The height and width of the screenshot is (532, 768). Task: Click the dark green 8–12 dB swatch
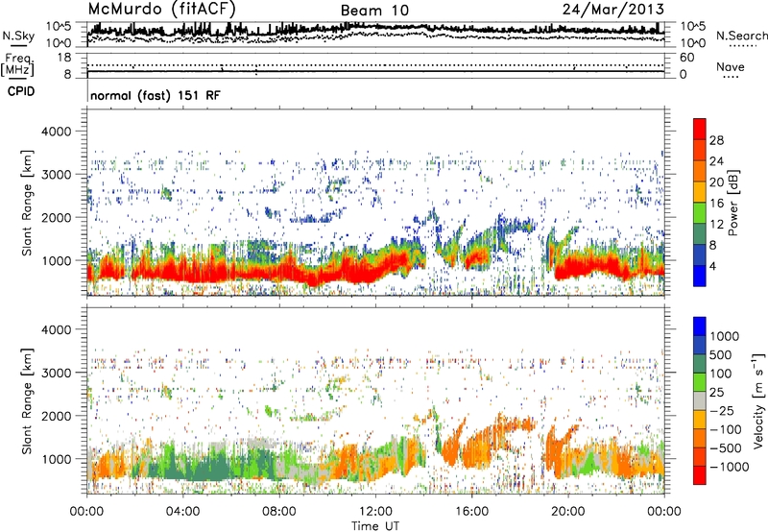[700, 234]
